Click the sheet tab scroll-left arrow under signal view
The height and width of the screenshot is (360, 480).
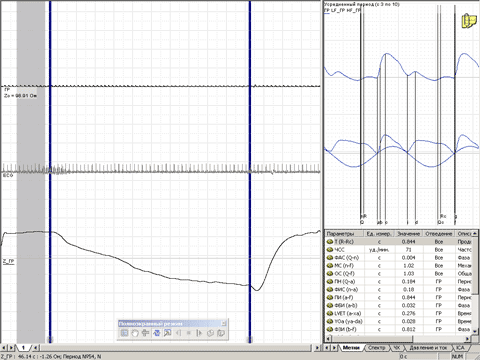click(3, 348)
